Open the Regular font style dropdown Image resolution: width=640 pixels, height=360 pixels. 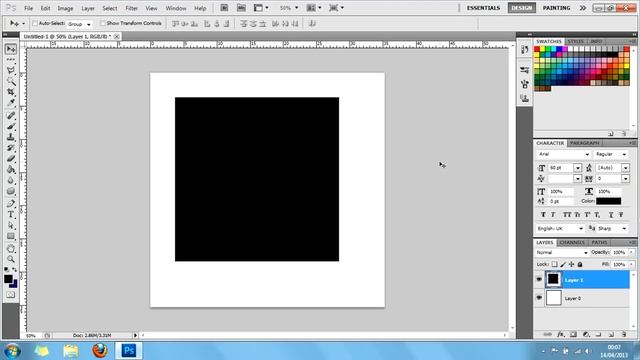[611, 154]
